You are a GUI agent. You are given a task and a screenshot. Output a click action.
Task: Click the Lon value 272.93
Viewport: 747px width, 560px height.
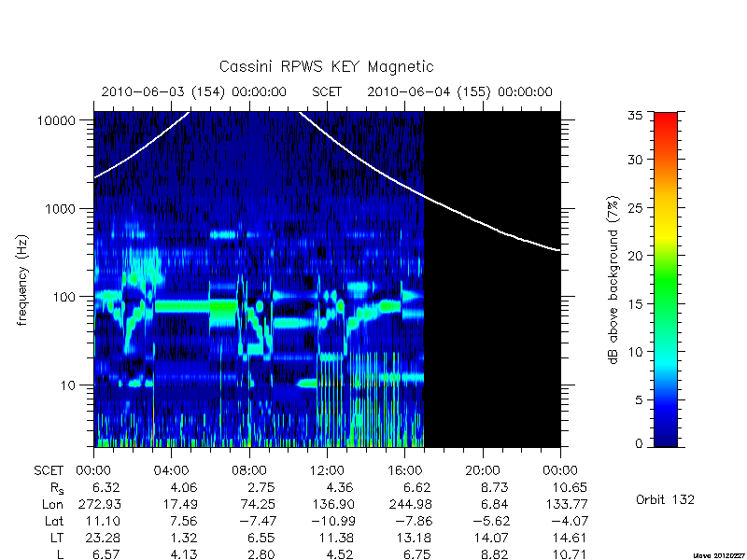coord(99,504)
